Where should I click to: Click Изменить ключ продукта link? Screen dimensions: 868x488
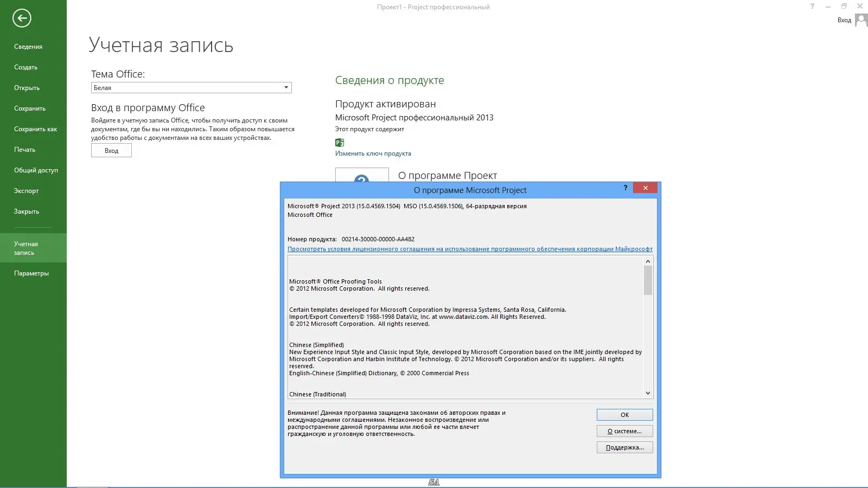[x=373, y=153]
